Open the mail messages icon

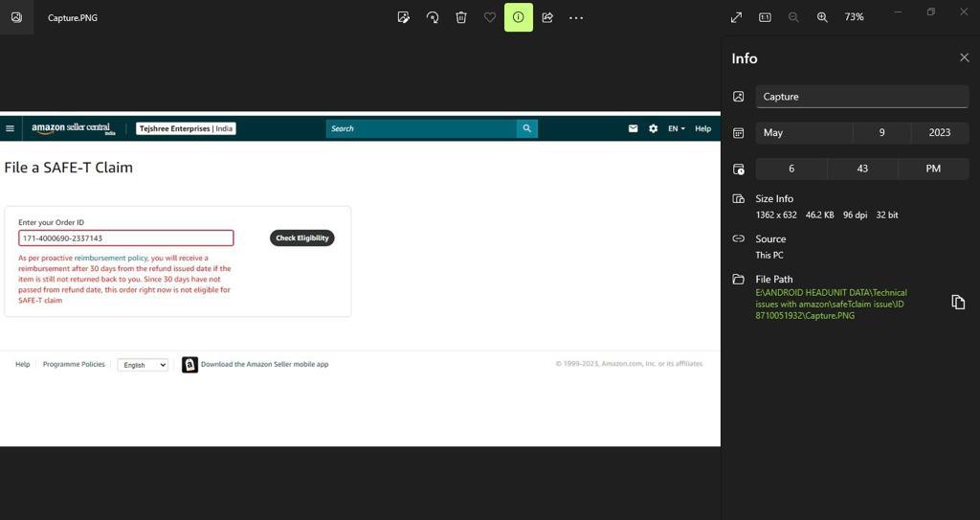(x=634, y=128)
